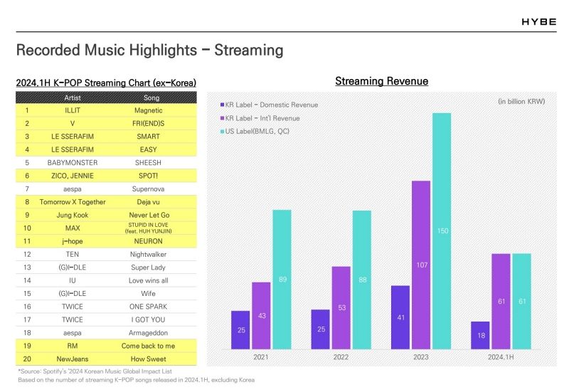This screenshot has width=569, height=392.
Task: Click the Artist column header
Action: pyautogui.click(x=72, y=97)
